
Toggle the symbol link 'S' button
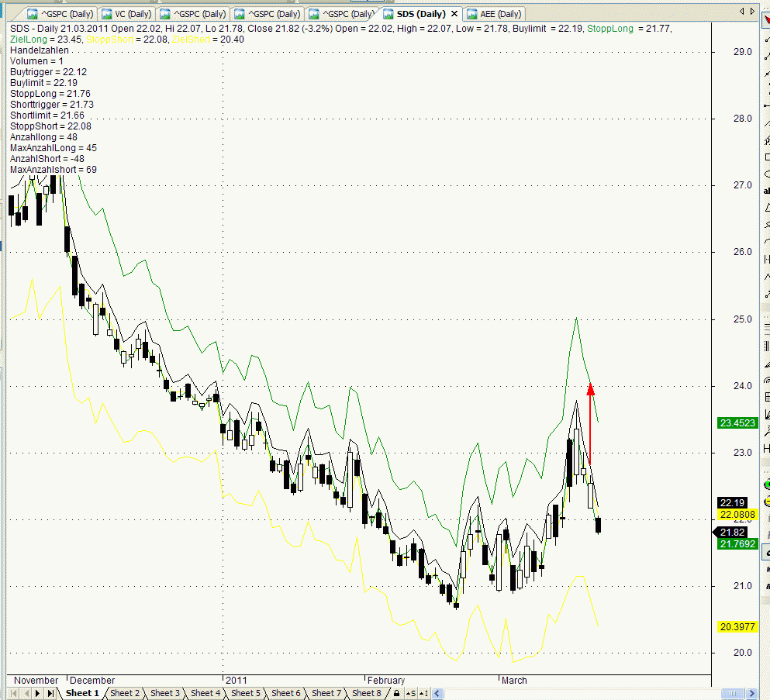[411, 694]
